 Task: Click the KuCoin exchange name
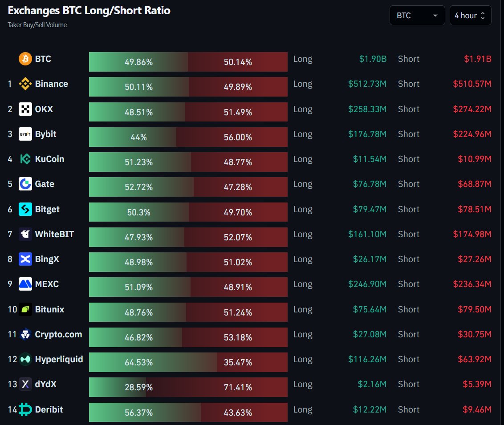pyautogui.click(x=49, y=159)
